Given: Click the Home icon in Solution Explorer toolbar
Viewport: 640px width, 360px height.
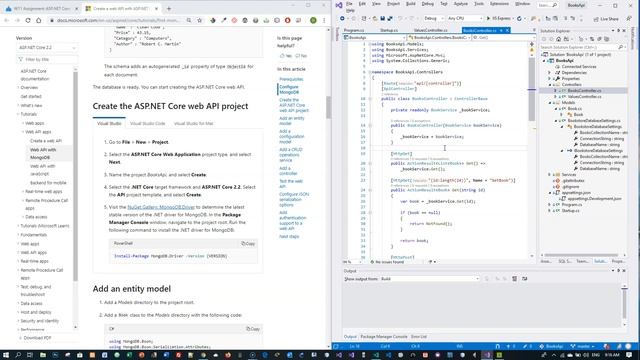Looking at the screenshot, I should coord(558,39).
